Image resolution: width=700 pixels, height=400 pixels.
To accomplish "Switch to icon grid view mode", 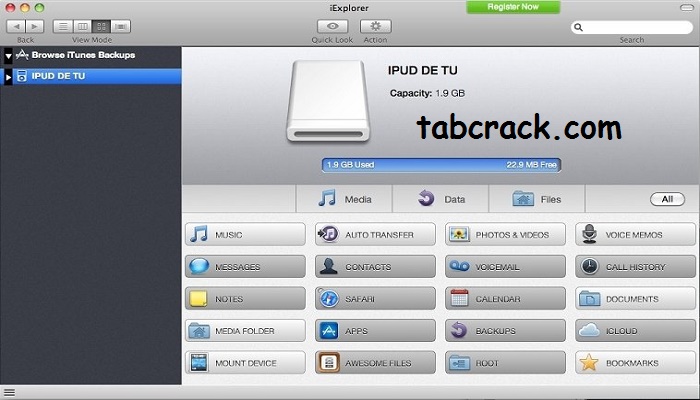I will point(101,26).
